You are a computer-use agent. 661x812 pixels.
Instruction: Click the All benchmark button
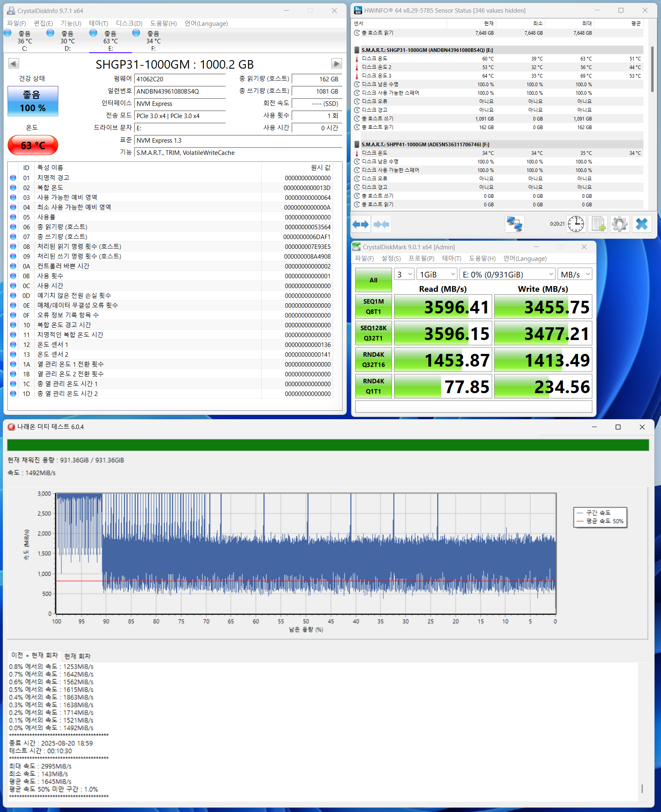[373, 280]
